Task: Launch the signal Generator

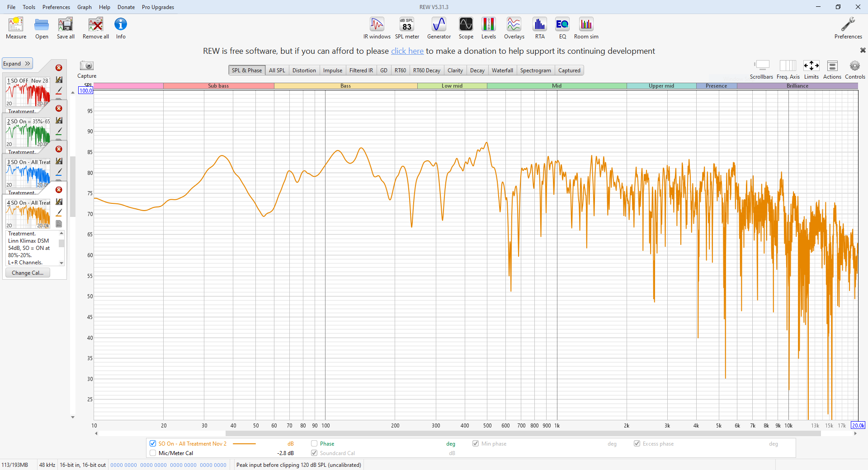Action: coord(439,28)
